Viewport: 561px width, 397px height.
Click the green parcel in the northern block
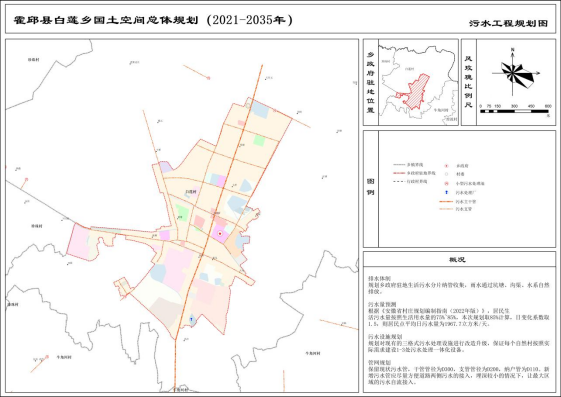[259, 140]
